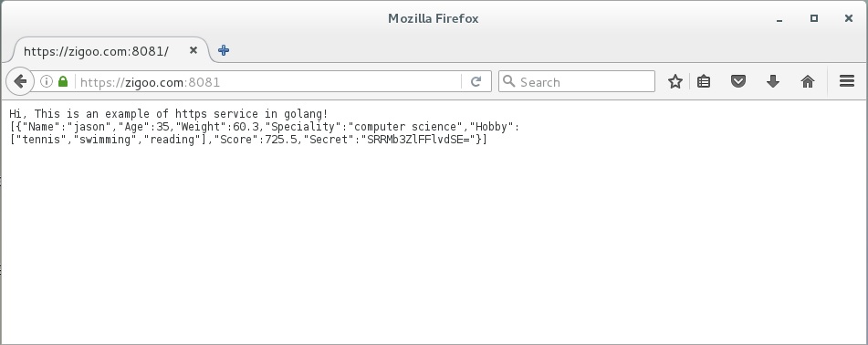Show bookmarks list icon
The image size is (868, 345).
[704, 82]
